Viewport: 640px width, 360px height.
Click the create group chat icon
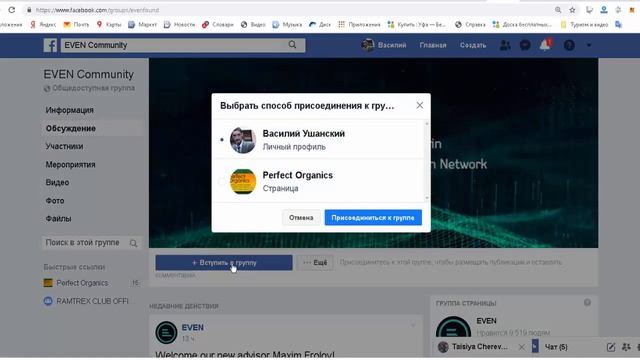click(626, 347)
